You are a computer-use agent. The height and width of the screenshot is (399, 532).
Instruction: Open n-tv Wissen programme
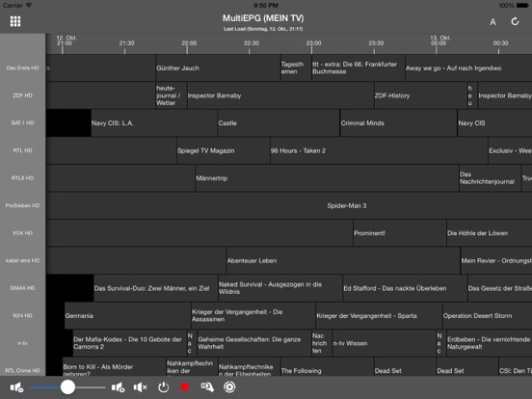(x=385, y=343)
